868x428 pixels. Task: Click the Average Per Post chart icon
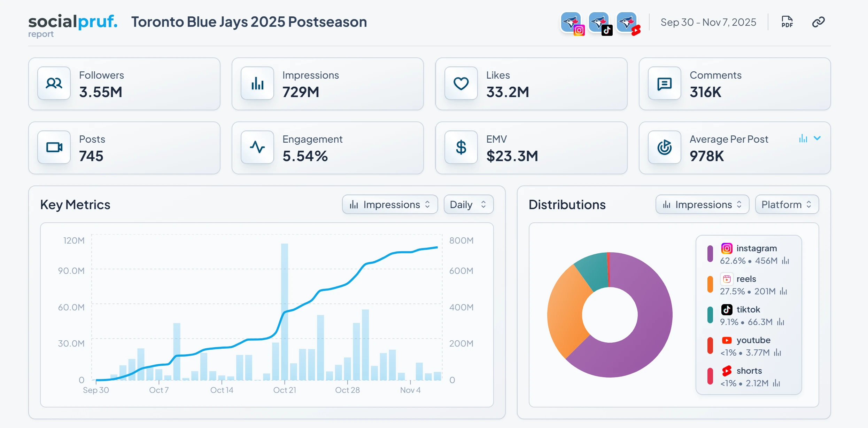[x=664, y=147]
